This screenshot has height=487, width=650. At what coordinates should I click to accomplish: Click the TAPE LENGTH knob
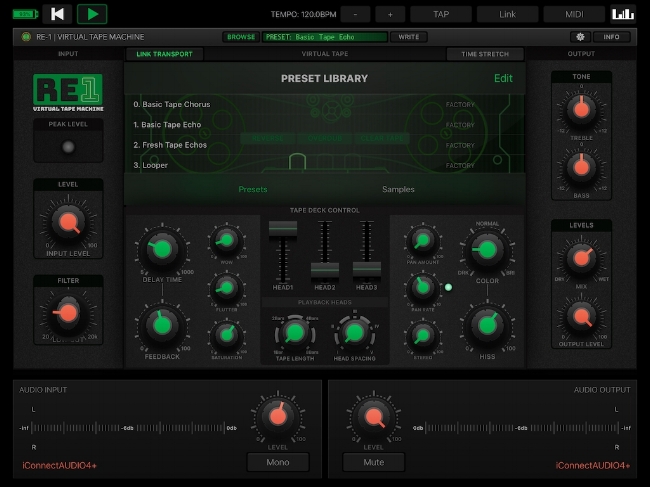(x=295, y=333)
